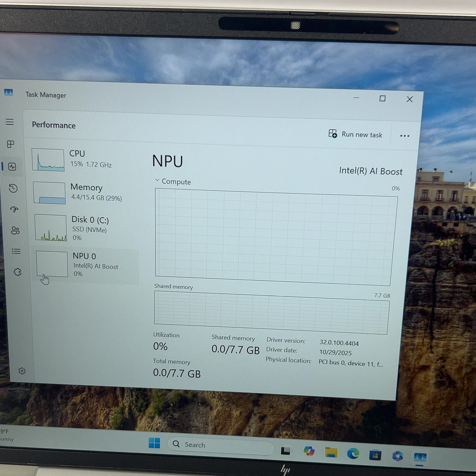476x476 pixels.
Task: Switch to the Users page icon
Action: click(15, 230)
